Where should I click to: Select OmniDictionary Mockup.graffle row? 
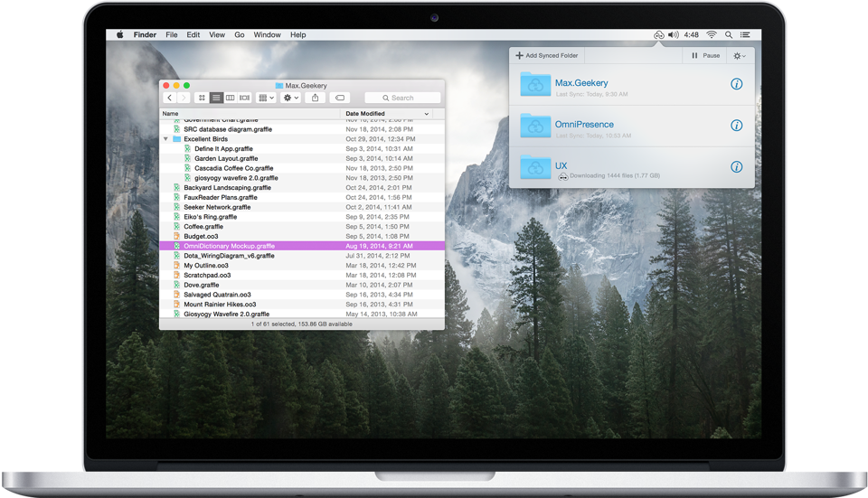click(302, 246)
